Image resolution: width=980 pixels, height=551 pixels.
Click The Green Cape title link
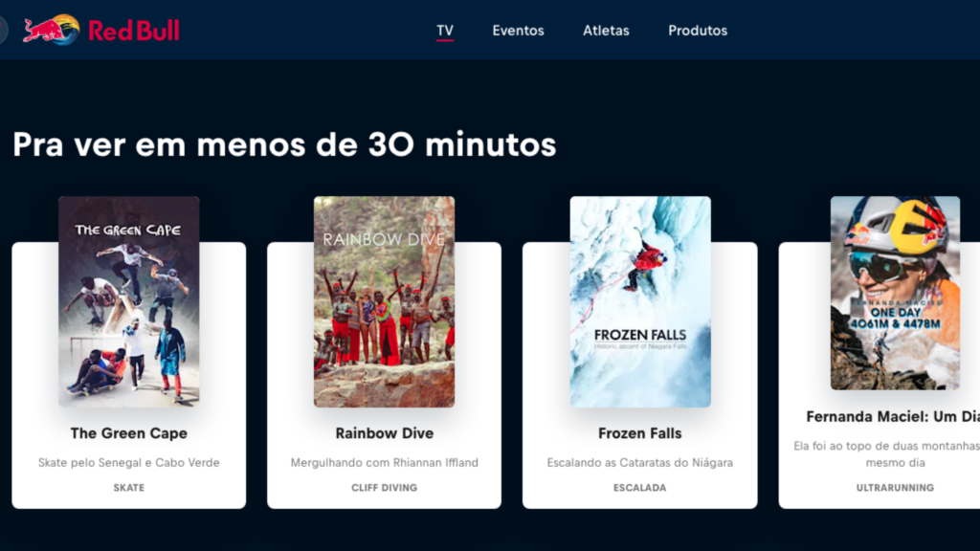(129, 433)
